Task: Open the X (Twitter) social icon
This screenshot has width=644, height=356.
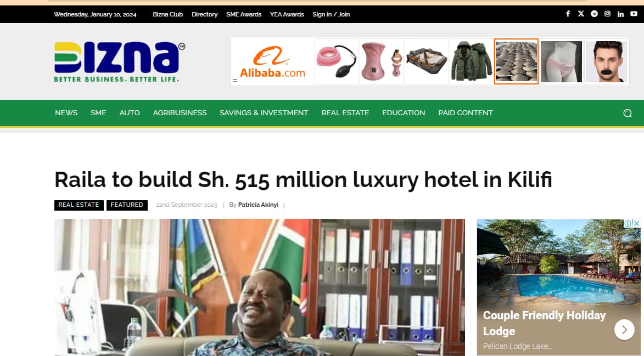Action: point(581,14)
